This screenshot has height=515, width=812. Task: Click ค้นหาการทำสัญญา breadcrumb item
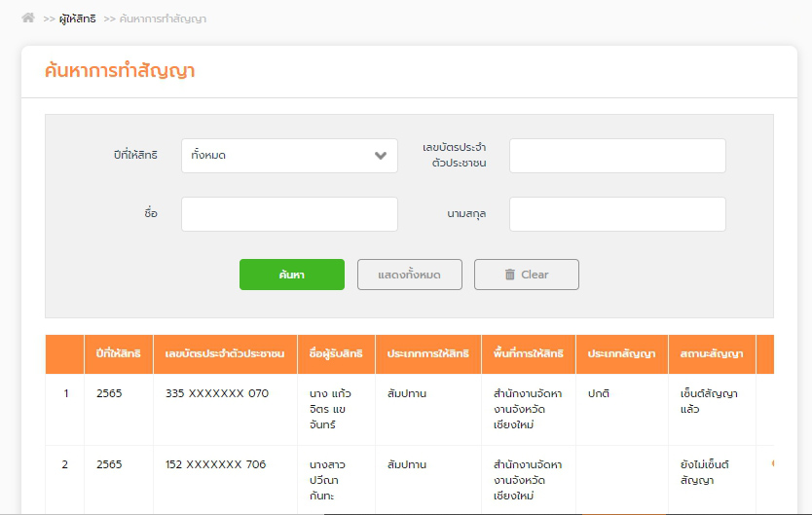pyautogui.click(x=162, y=18)
